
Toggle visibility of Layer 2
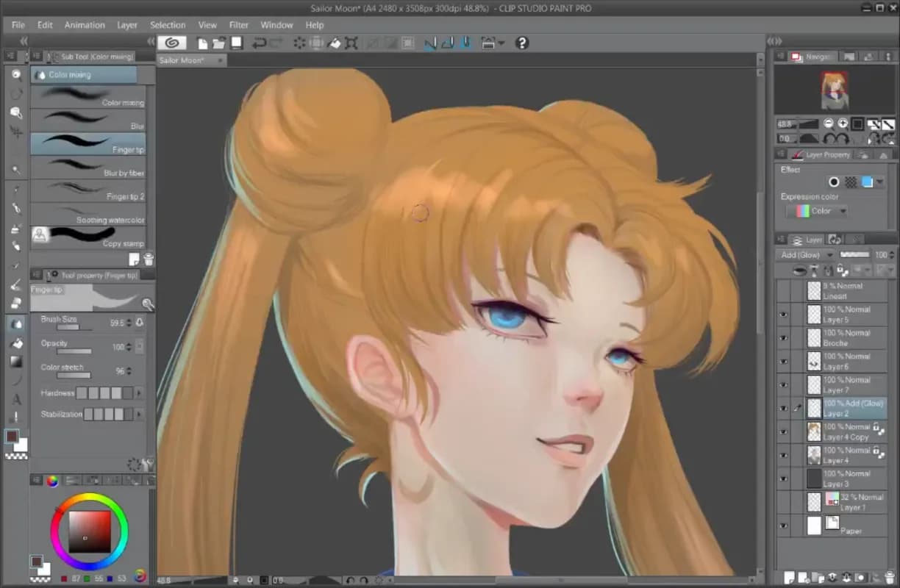coord(783,409)
